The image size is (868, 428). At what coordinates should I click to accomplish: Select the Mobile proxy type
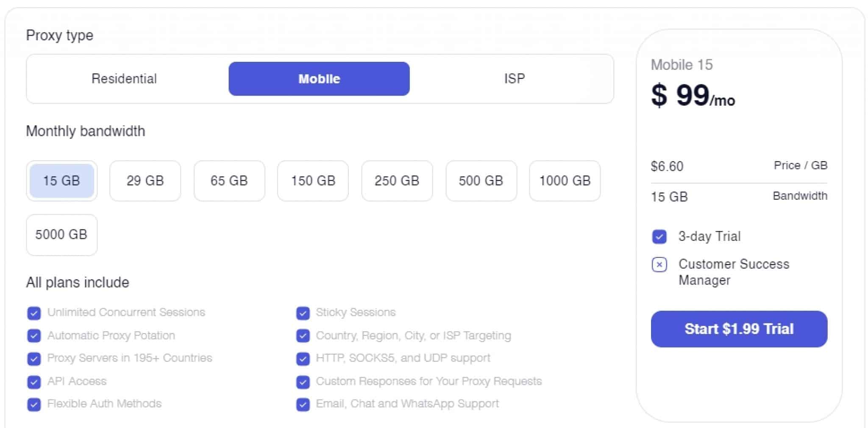319,78
